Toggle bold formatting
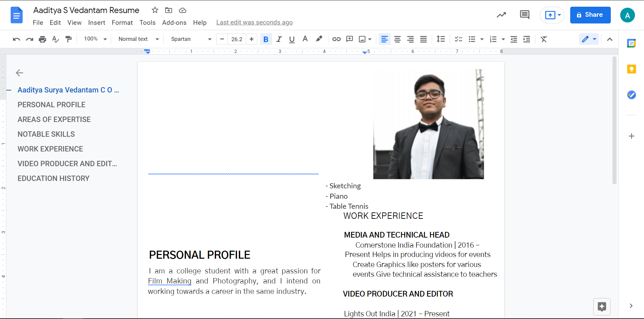This screenshot has height=319, width=644. 266,39
